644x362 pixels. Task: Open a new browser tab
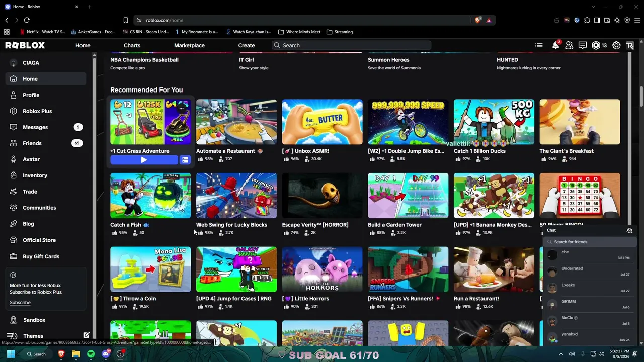coord(89,7)
